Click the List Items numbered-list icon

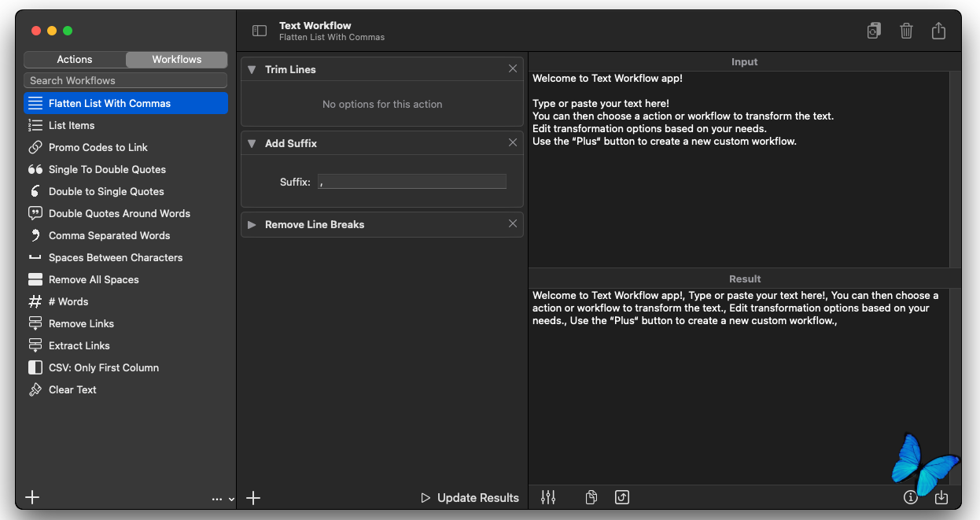pos(35,125)
